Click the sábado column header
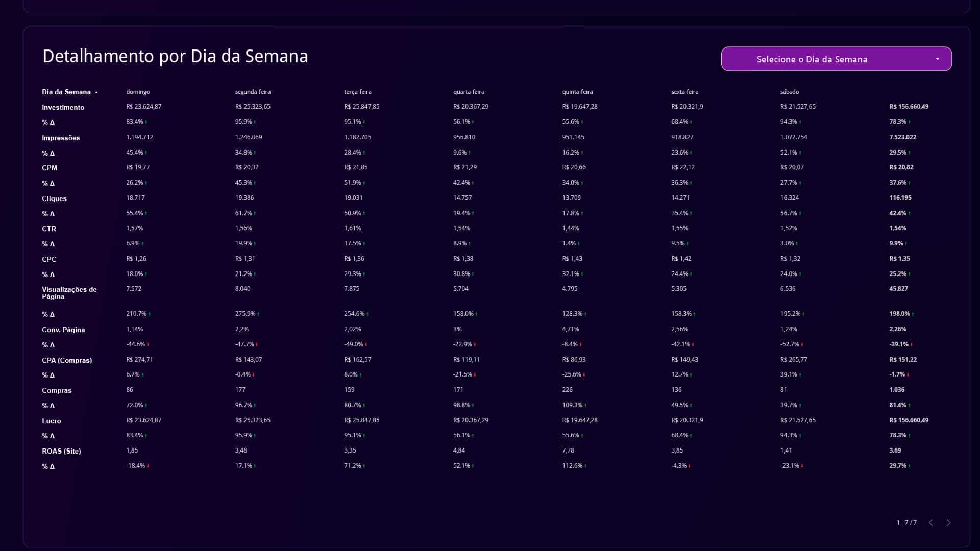This screenshot has height=551, width=980. click(790, 92)
